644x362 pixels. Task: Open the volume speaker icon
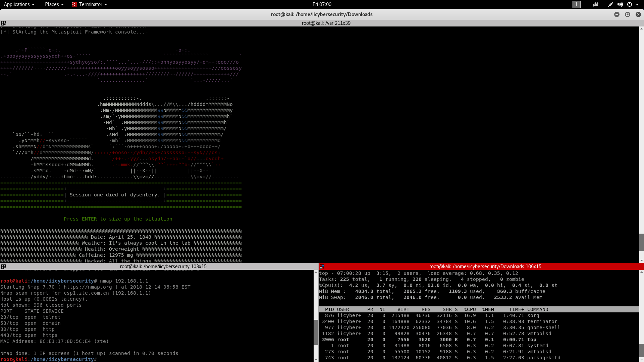click(620, 4)
